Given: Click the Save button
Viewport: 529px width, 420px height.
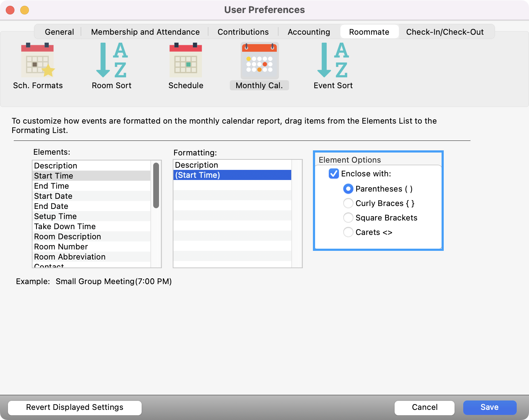Looking at the screenshot, I should 490,407.
